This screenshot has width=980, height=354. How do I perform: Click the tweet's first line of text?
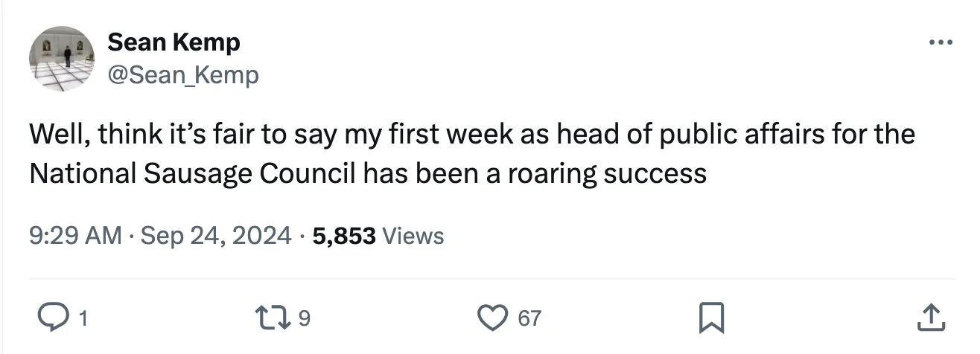(472, 135)
